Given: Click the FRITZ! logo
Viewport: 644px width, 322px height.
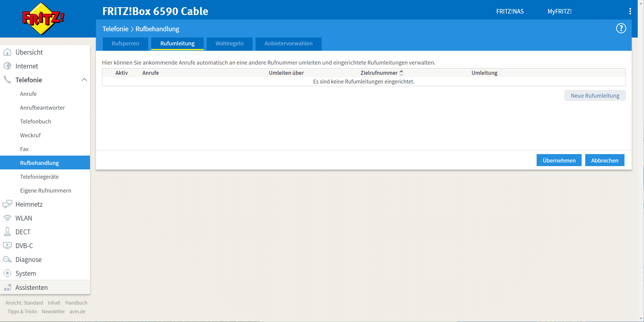Looking at the screenshot, I should (43, 19).
